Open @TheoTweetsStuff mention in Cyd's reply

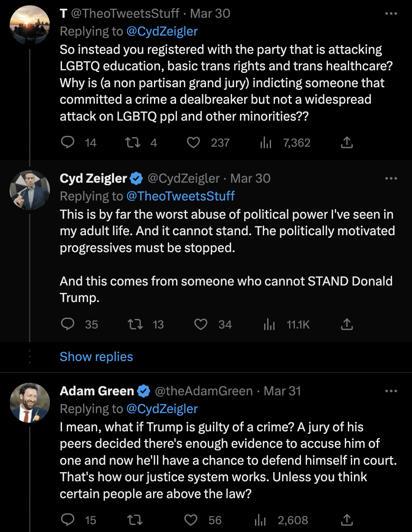(180, 196)
